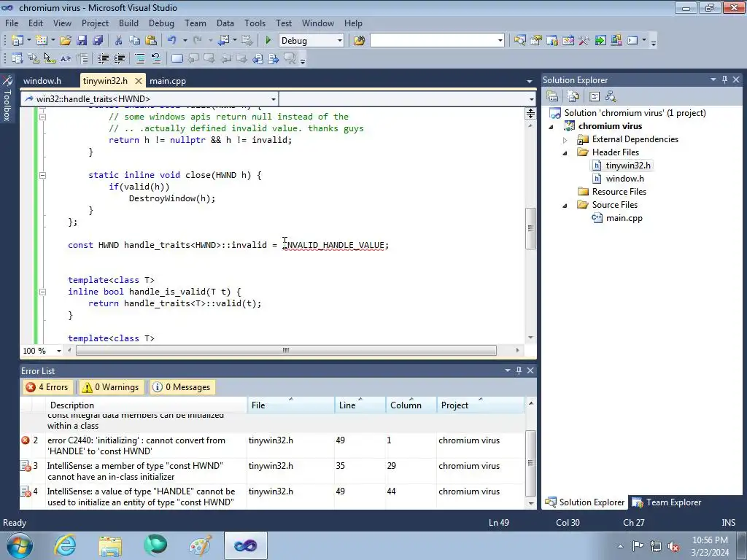Select the Resource Files folder

coord(619,192)
